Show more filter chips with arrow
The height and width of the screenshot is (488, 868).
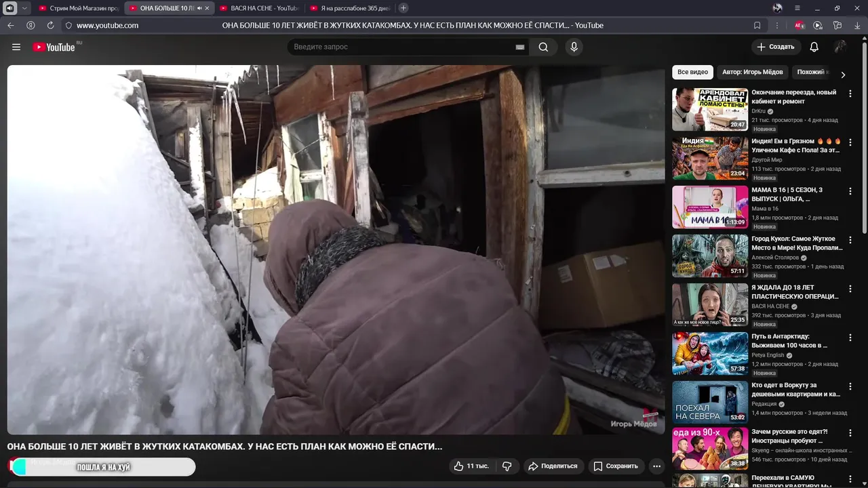(x=843, y=75)
